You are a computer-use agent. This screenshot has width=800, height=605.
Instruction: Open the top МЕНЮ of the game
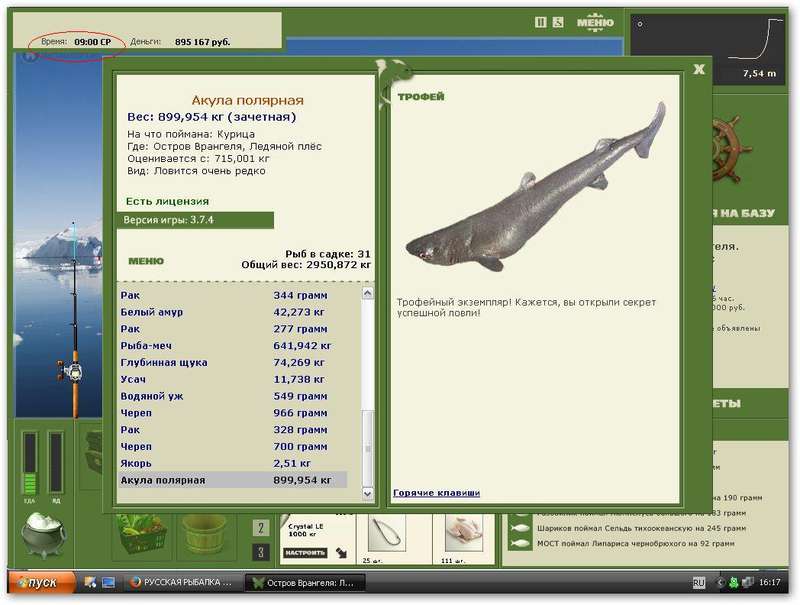point(595,23)
